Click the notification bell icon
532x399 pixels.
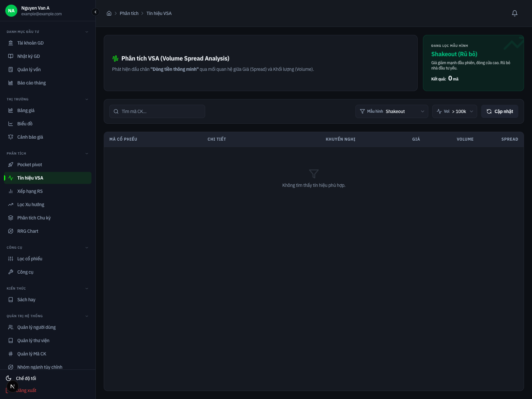point(514,13)
